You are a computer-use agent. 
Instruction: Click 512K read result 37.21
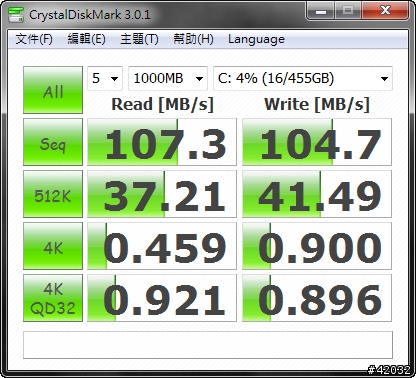(x=162, y=194)
